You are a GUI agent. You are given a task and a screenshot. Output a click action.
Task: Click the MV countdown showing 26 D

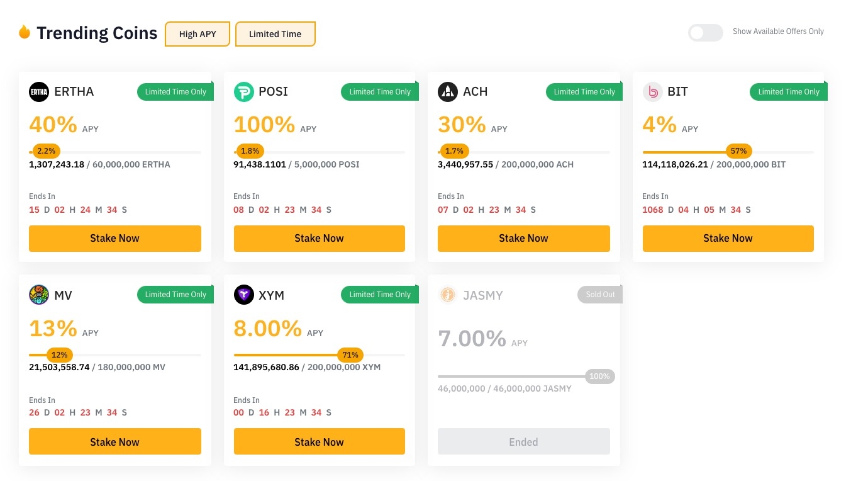coord(78,412)
